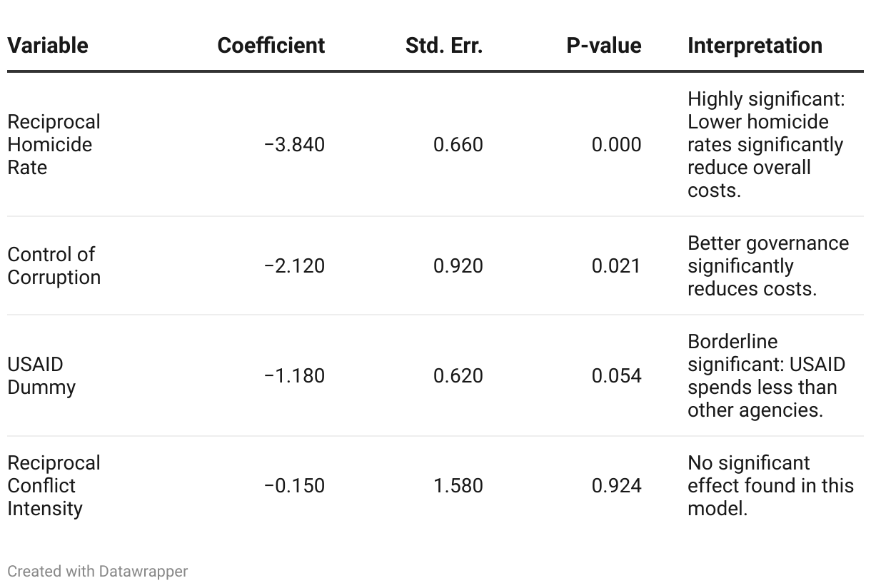The height and width of the screenshot is (588, 871).
Task: Select the USAID Dummy variable cell
Action: pyautogui.click(x=41, y=376)
